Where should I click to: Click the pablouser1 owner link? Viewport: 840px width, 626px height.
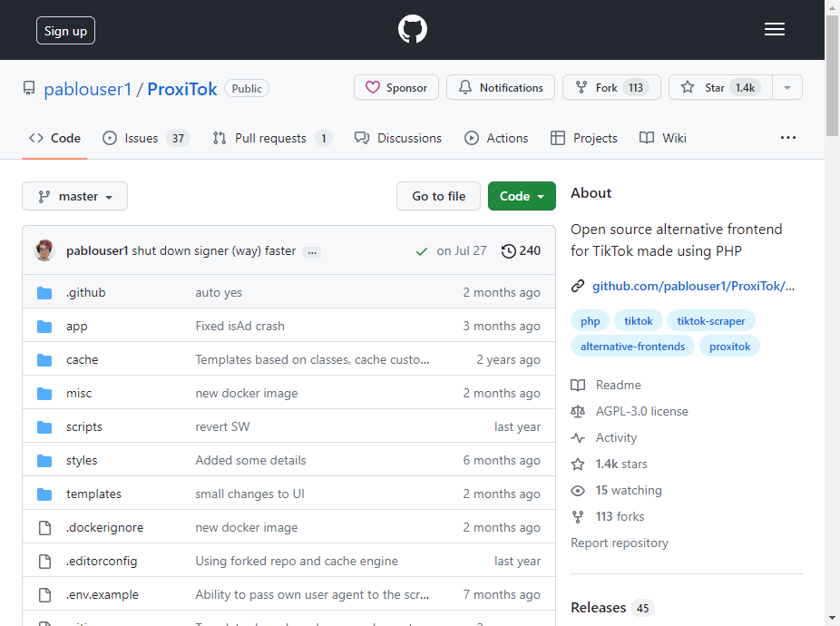point(87,89)
